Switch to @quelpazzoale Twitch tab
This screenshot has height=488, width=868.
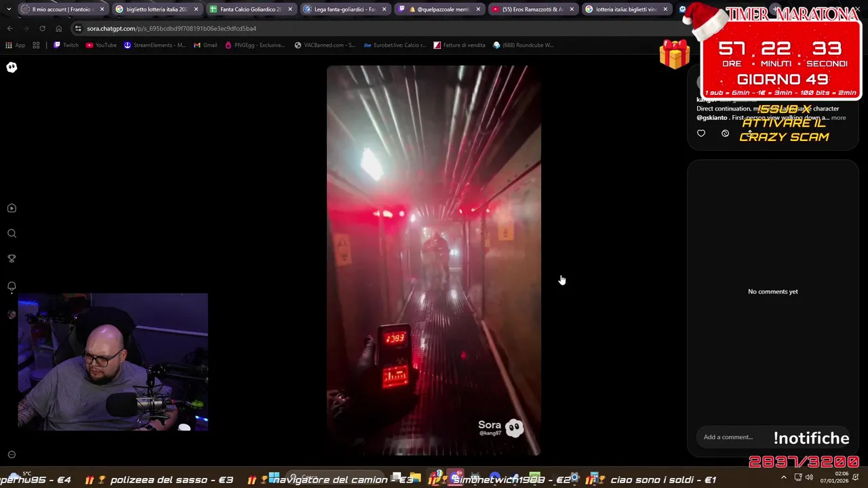click(439, 9)
